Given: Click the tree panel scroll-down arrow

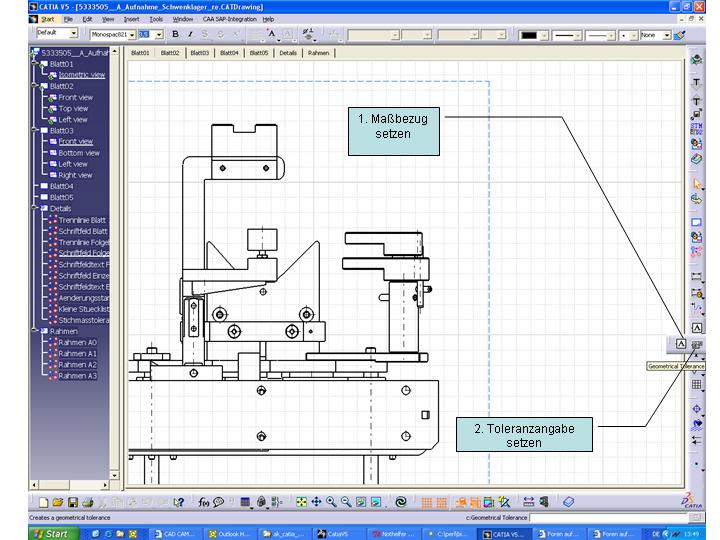Looking at the screenshot, I should coord(115,475).
